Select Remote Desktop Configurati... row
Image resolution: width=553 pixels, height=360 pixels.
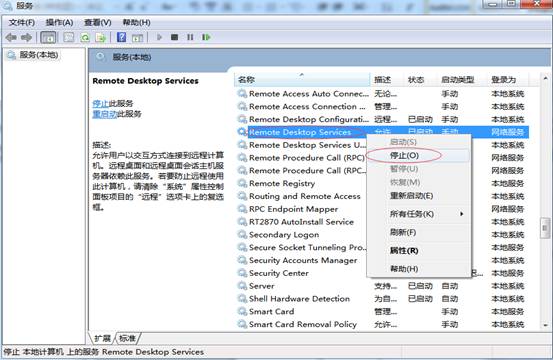[x=381, y=119]
